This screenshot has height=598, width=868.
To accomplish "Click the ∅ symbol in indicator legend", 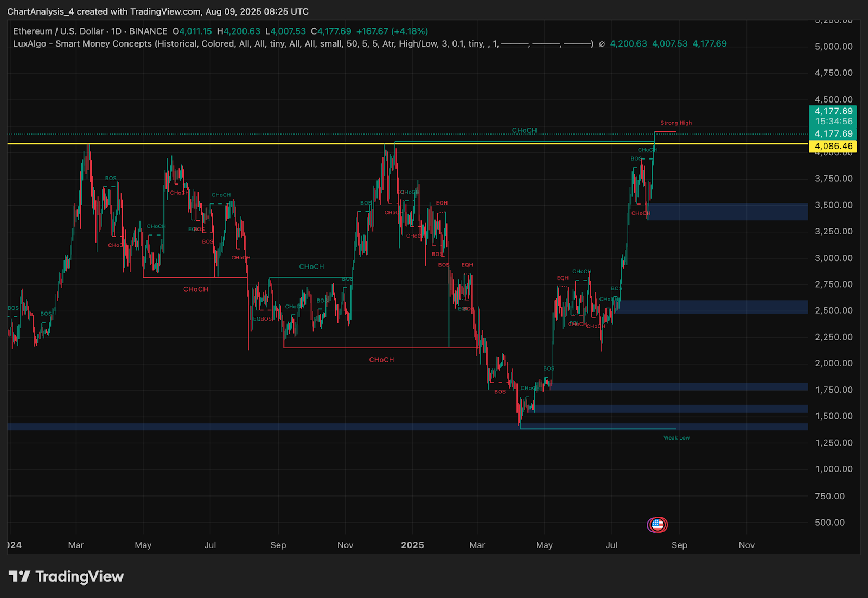I will pos(602,44).
